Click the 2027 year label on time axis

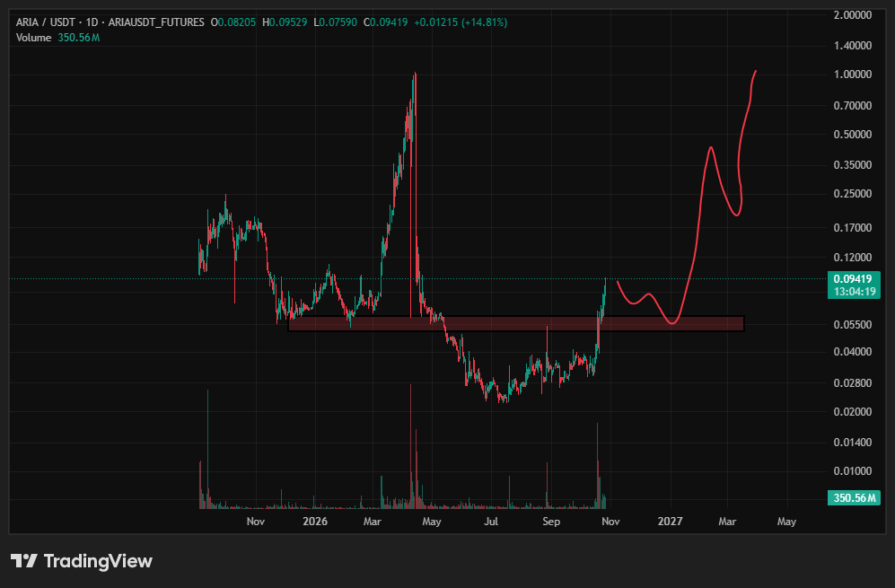point(670,522)
